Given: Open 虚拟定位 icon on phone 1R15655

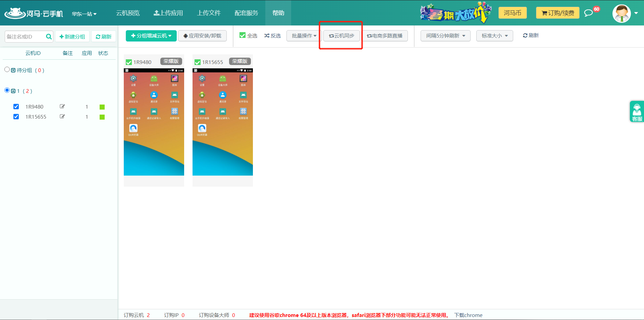Looking at the screenshot, I should (202, 95).
